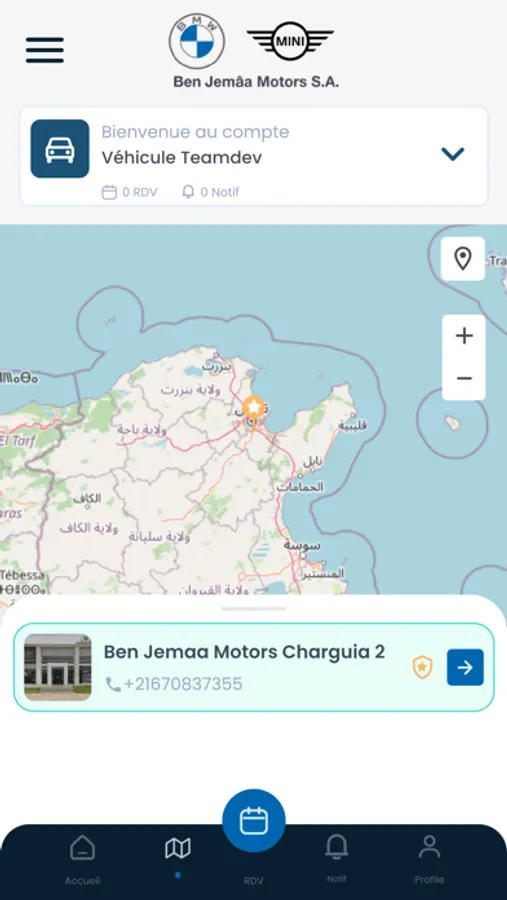Tap the central calendar RDV button
507x900 pixels.
pyautogui.click(x=254, y=821)
